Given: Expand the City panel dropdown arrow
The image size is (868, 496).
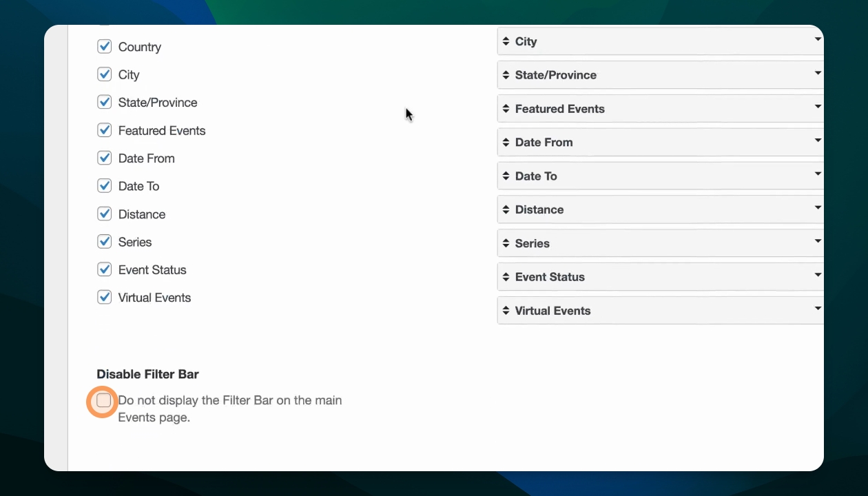Looking at the screenshot, I should click(818, 39).
